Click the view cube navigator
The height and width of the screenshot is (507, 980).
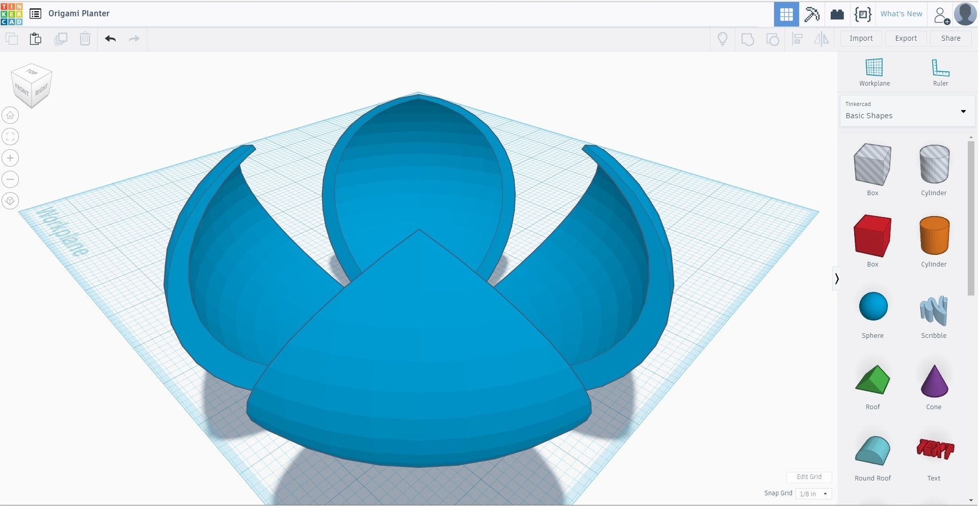(32, 86)
